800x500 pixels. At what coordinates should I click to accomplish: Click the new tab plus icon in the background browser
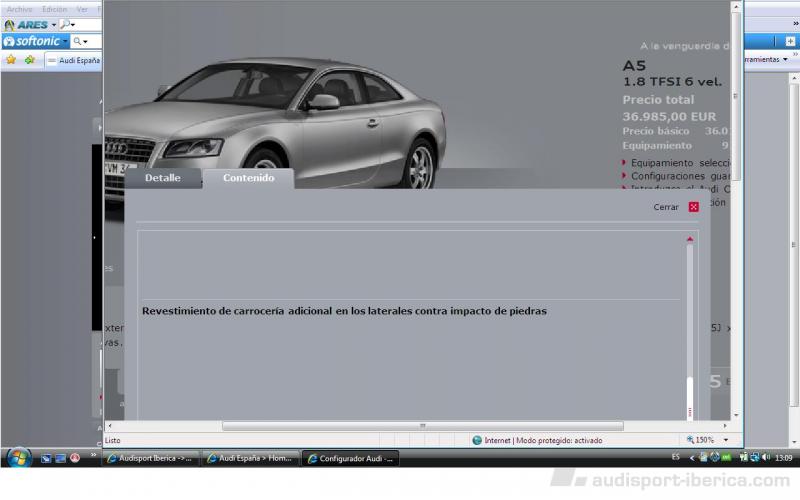pos(790,41)
